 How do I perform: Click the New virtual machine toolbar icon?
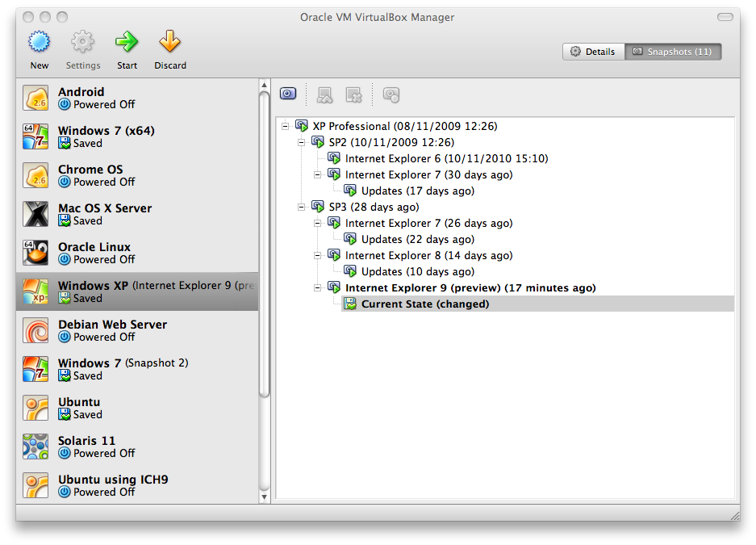pos(39,42)
